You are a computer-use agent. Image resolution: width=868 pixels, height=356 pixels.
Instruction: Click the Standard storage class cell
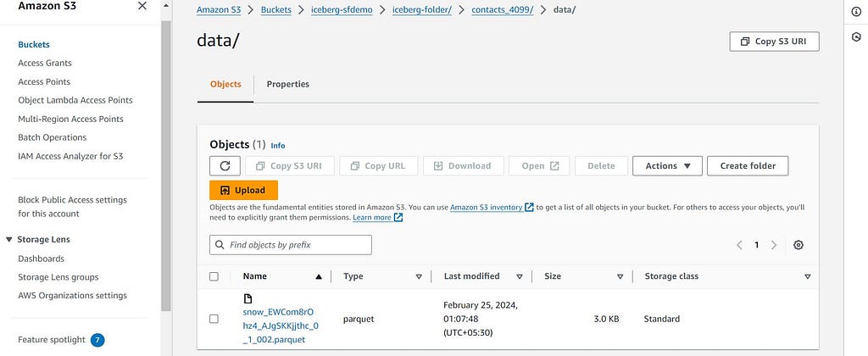[661, 319]
